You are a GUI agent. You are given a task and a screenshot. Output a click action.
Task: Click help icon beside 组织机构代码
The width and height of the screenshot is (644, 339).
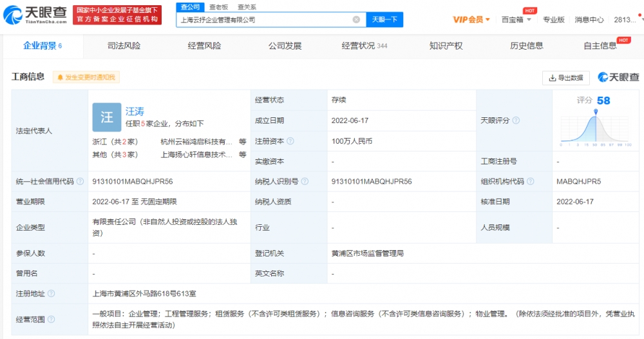tap(530, 181)
